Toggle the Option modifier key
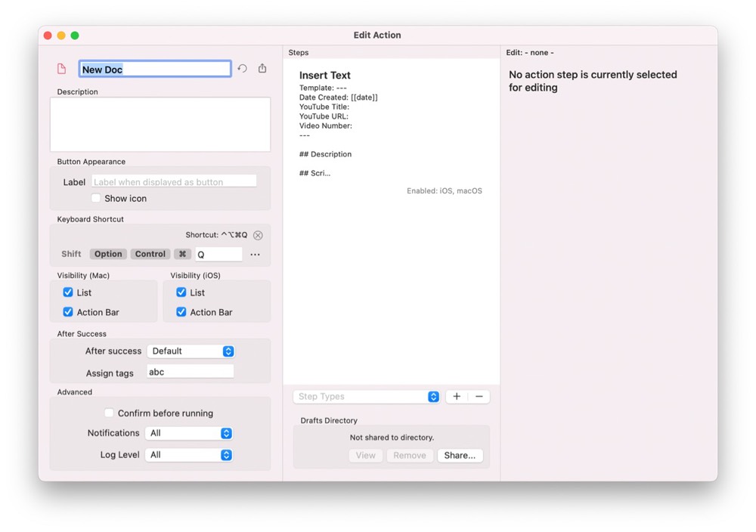The image size is (756, 532). pyautogui.click(x=108, y=254)
